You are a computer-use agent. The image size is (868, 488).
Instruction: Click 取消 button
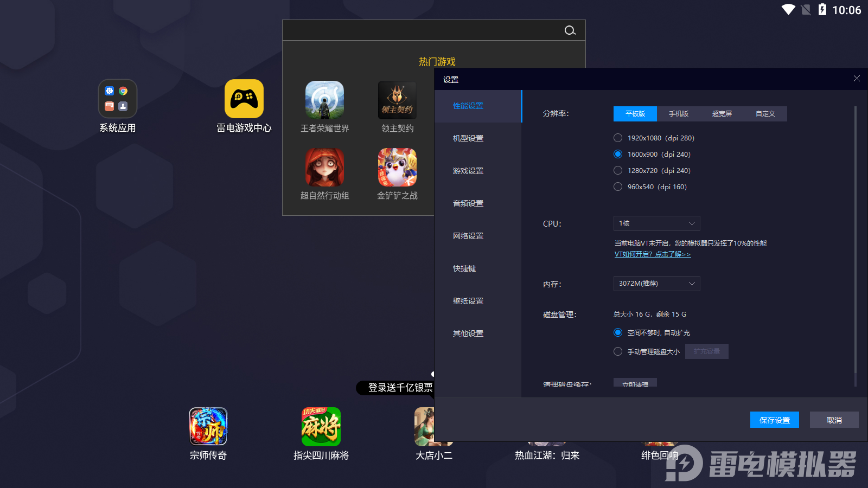[834, 420]
